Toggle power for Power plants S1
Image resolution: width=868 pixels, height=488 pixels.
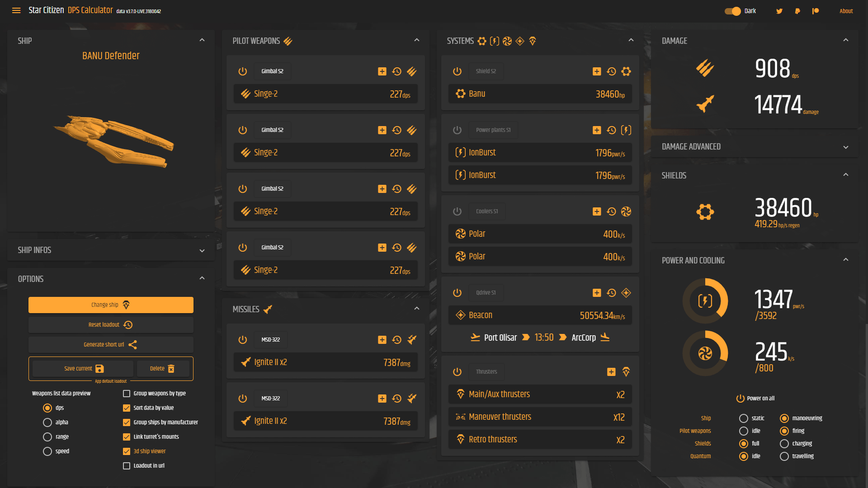458,130
